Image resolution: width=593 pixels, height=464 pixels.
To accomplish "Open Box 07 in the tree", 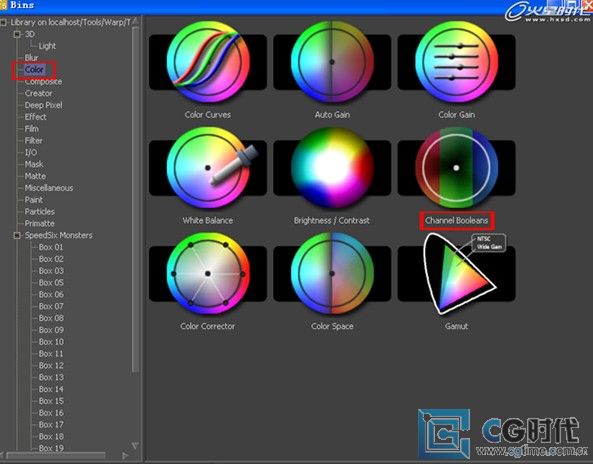I will click(x=51, y=306).
